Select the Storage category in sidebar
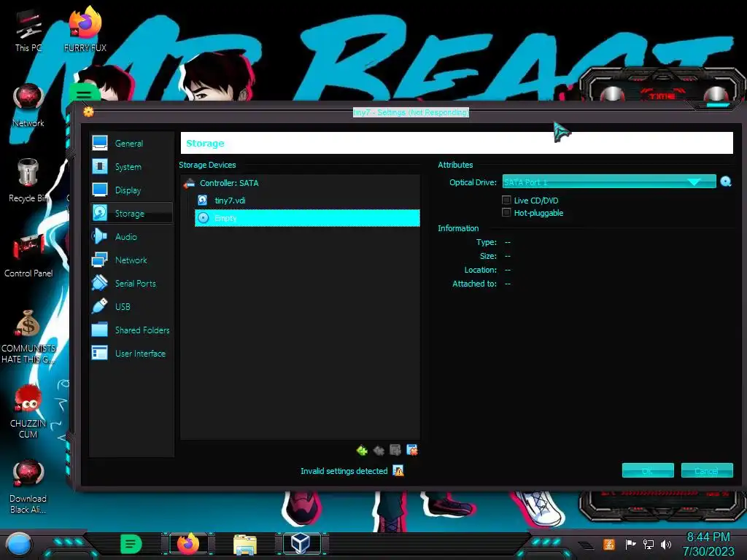 pyautogui.click(x=131, y=214)
